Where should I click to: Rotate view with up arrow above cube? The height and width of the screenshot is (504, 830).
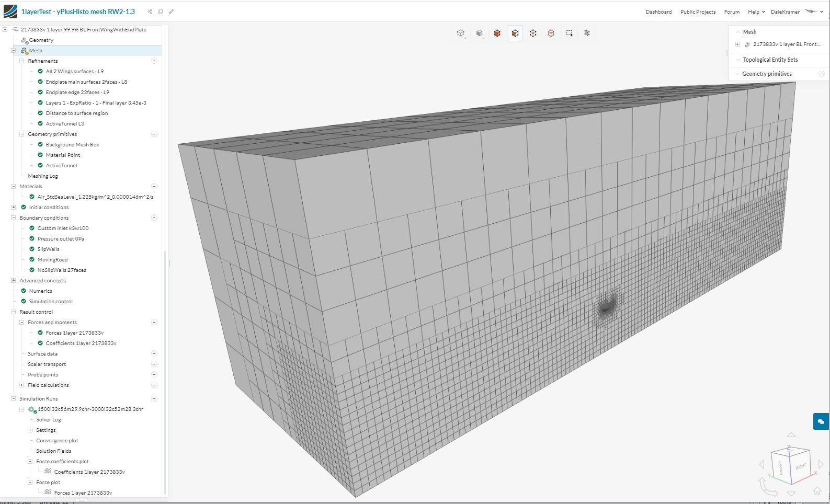point(791,435)
